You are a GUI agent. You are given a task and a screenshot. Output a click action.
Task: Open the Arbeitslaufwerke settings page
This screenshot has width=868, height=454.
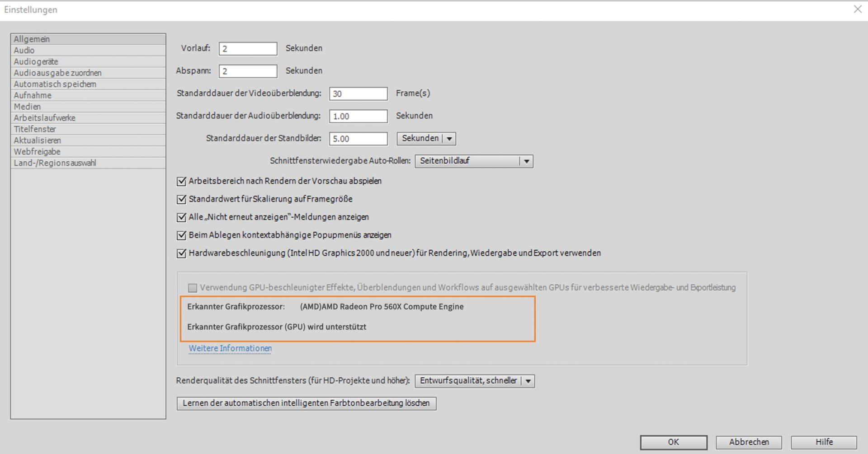point(45,117)
